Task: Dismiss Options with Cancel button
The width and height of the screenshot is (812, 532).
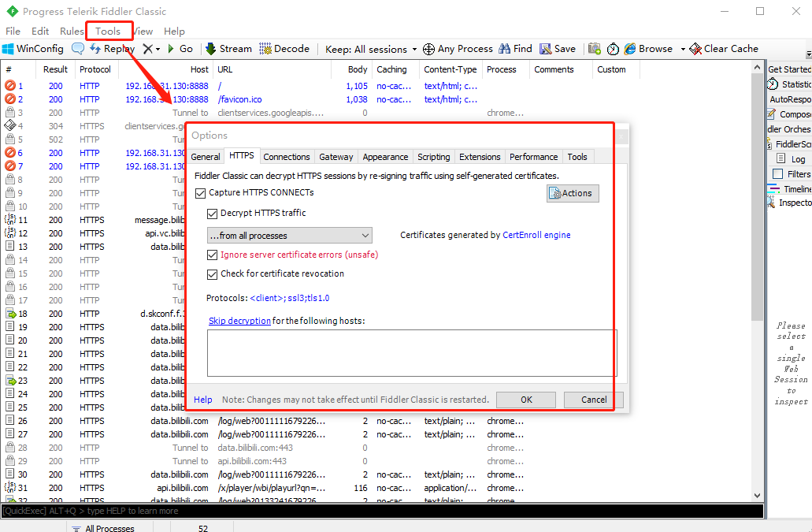Action: tap(594, 400)
